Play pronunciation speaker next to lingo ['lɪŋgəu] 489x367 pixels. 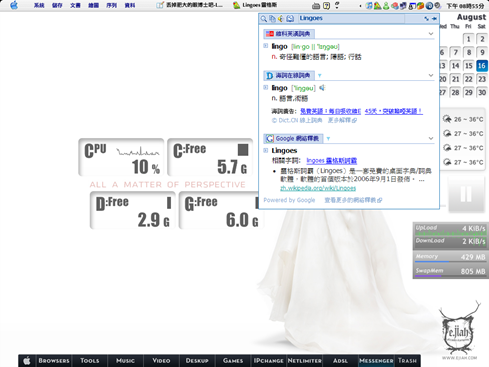[322, 88]
